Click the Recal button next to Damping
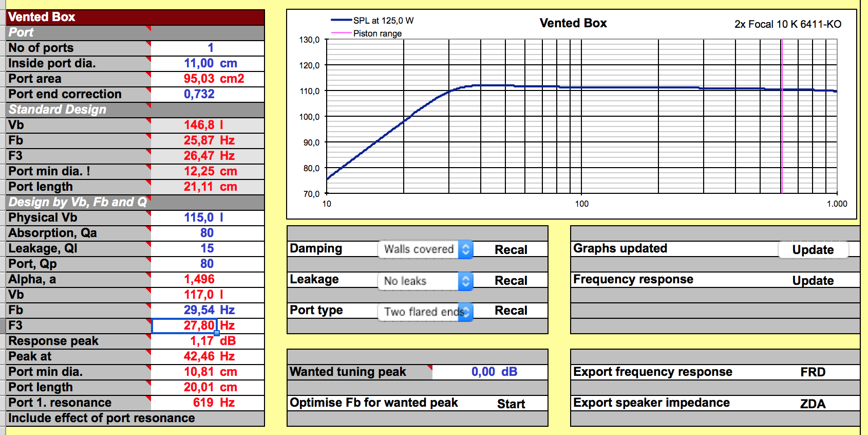 point(511,250)
